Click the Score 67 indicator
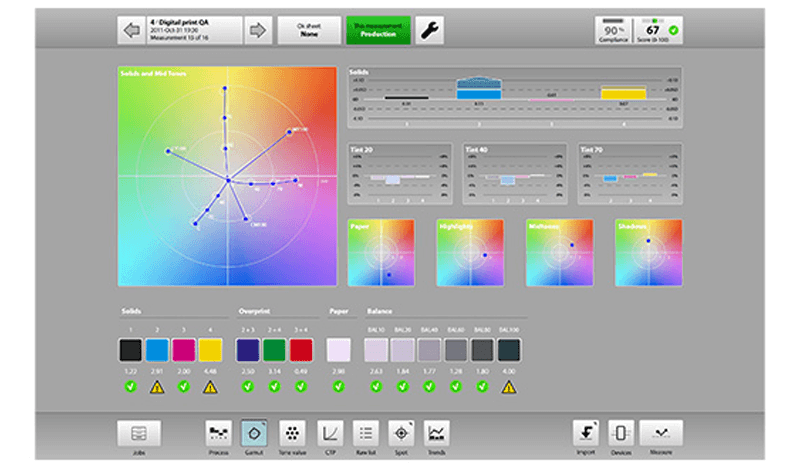800x470 pixels. (658, 31)
